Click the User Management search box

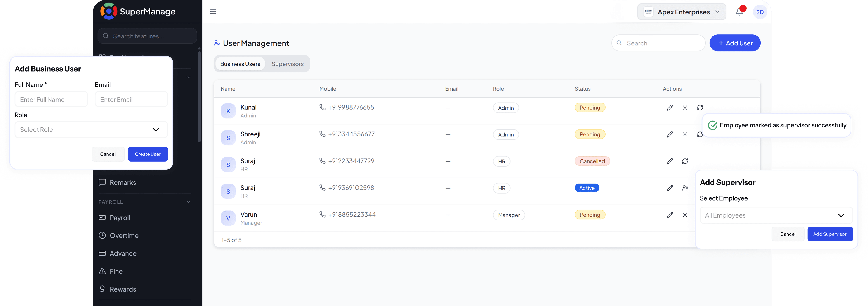(658, 43)
